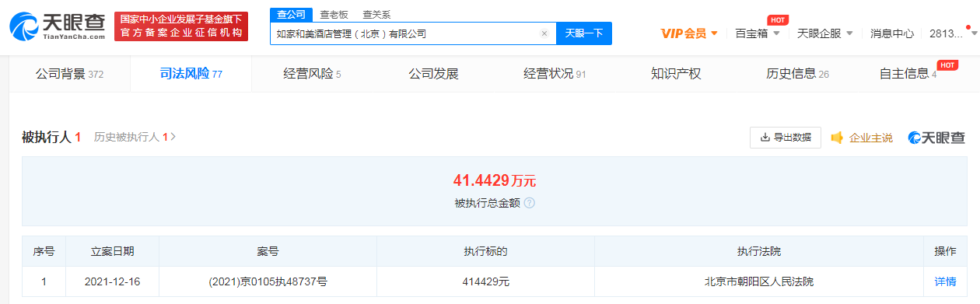Click the amount cell 414429元
Image resolution: width=980 pixels, height=304 pixels.
click(x=486, y=281)
